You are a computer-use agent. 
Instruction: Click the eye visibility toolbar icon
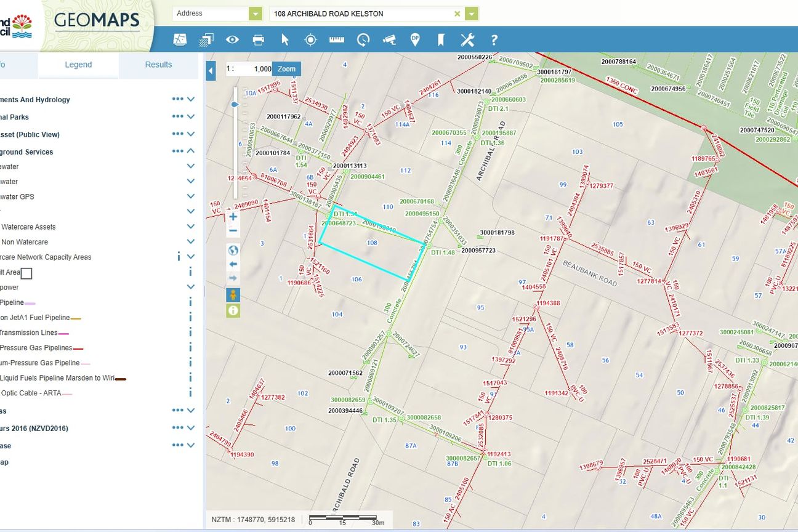(x=232, y=40)
